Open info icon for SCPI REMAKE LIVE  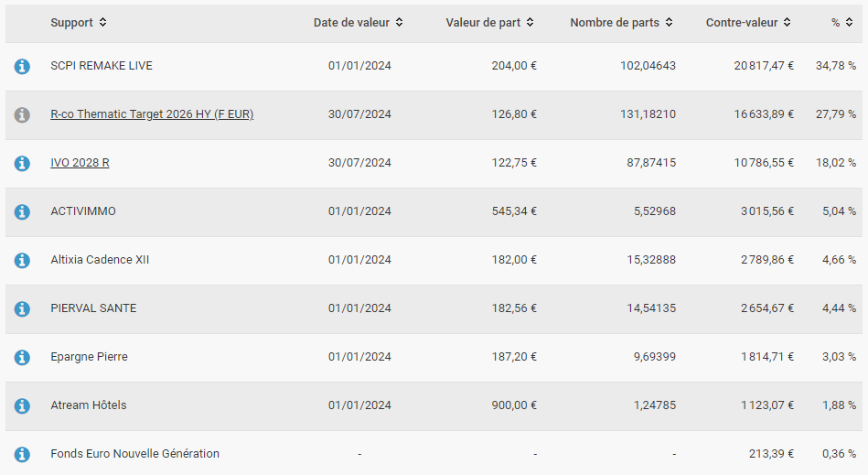pos(22,67)
